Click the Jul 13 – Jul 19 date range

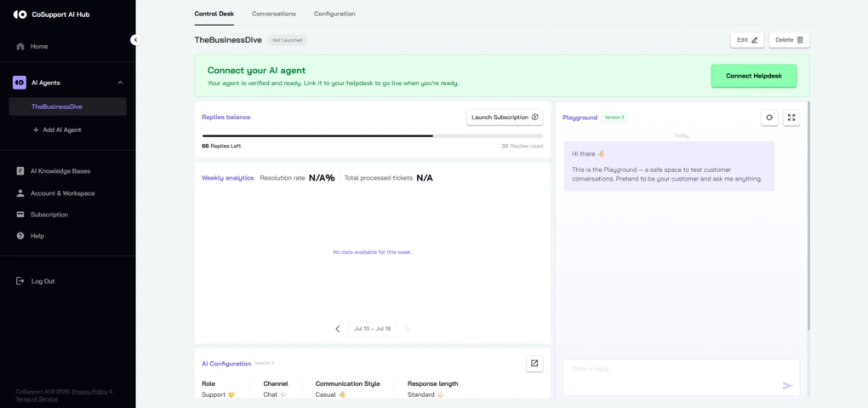pos(373,329)
